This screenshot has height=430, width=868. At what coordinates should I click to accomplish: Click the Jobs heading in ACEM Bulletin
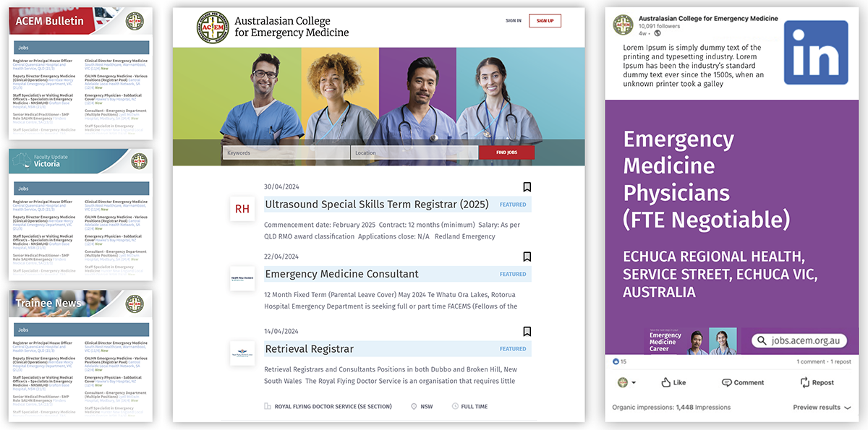coord(82,47)
